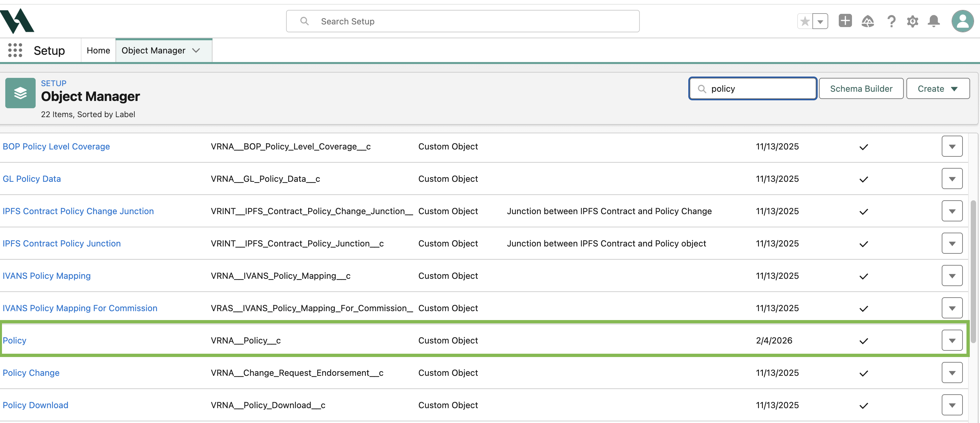Open the GL Policy Data object
The image size is (980, 423).
pyautogui.click(x=32, y=179)
